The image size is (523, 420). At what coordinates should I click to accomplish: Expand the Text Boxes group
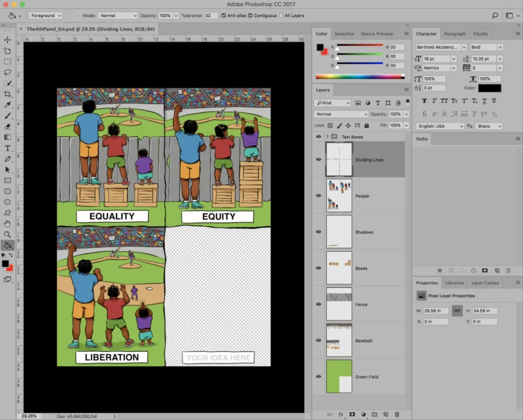pyautogui.click(x=328, y=137)
